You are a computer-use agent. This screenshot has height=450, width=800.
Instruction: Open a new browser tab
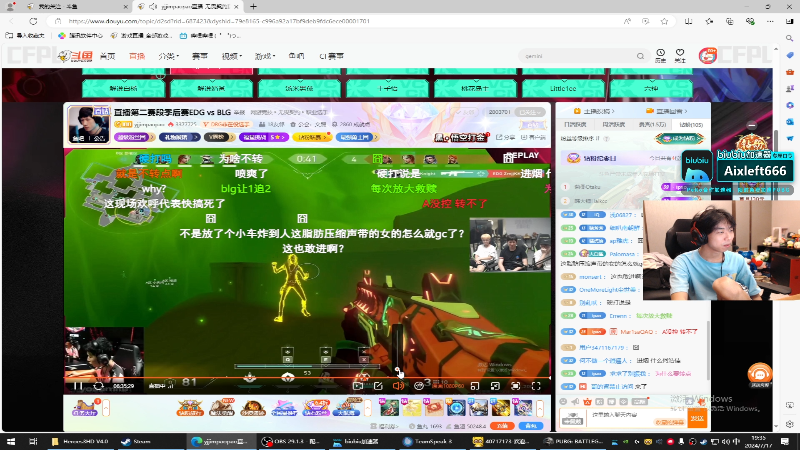(x=253, y=7)
